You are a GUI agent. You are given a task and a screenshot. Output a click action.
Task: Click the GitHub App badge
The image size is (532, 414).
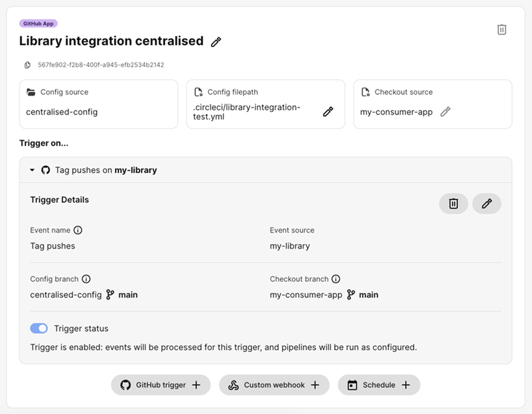[x=38, y=23]
